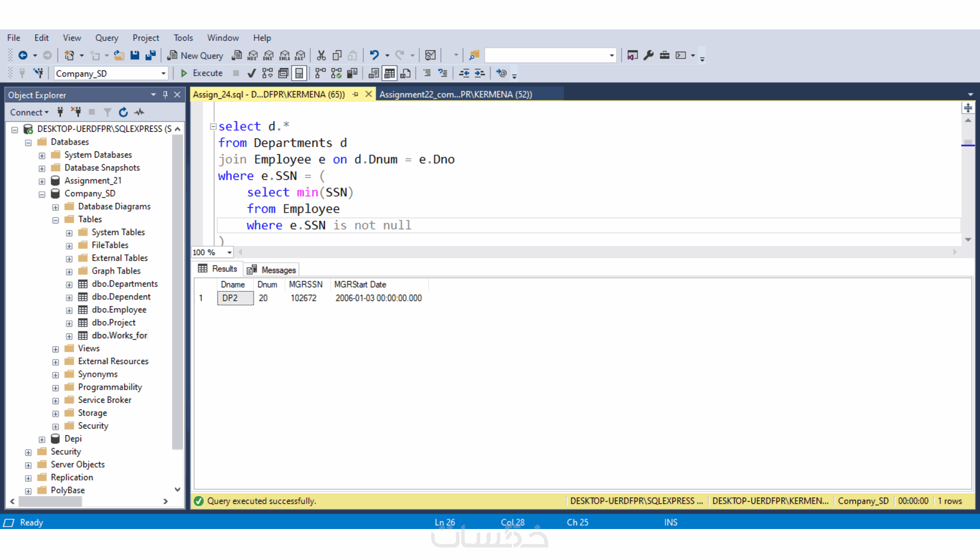The height and width of the screenshot is (559, 980).
Task: Click the XMLA query icon
Action: tap(284, 55)
